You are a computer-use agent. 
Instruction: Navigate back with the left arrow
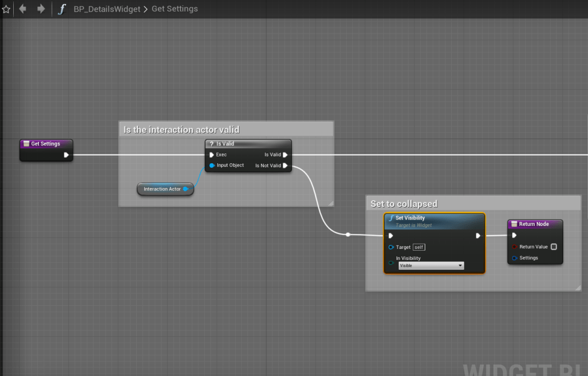click(x=23, y=9)
